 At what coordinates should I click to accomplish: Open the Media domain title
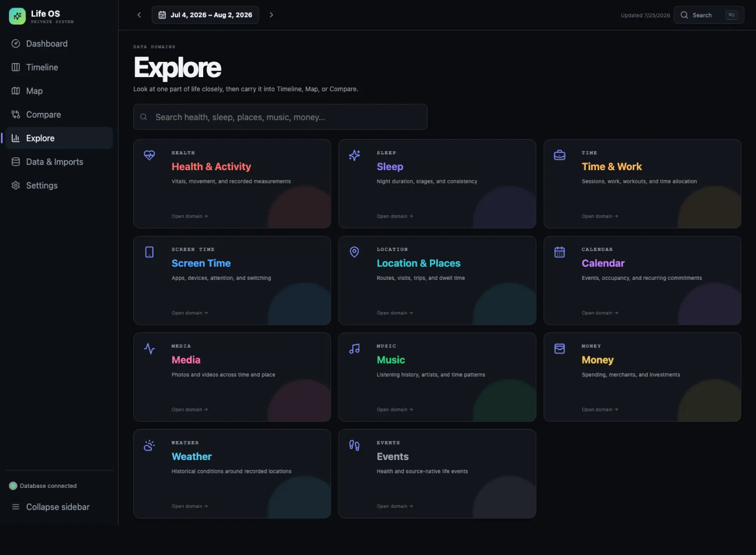click(186, 360)
